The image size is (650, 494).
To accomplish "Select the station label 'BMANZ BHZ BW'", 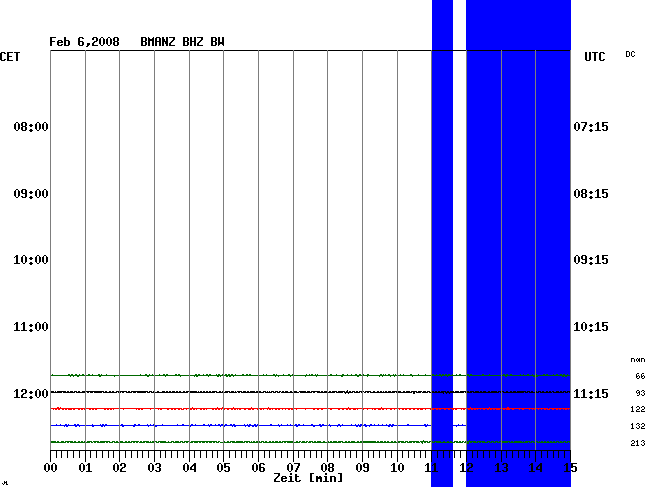I will coord(182,42).
